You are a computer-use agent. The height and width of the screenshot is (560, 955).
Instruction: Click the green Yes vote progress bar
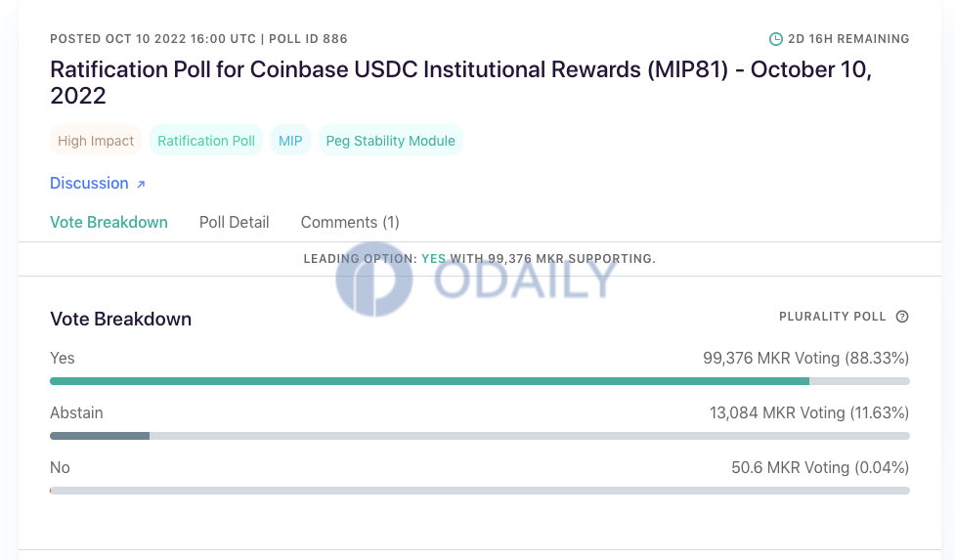[429, 381]
